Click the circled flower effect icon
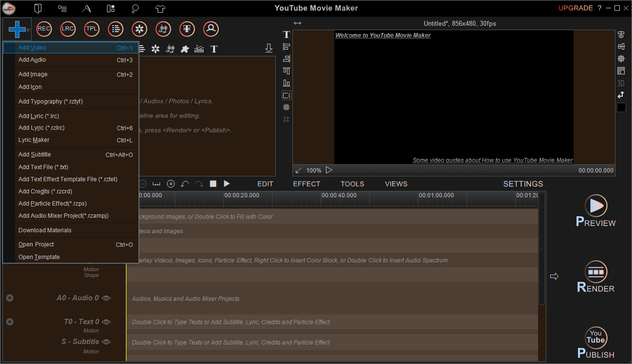The width and height of the screenshot is (632, 364). 139,29
